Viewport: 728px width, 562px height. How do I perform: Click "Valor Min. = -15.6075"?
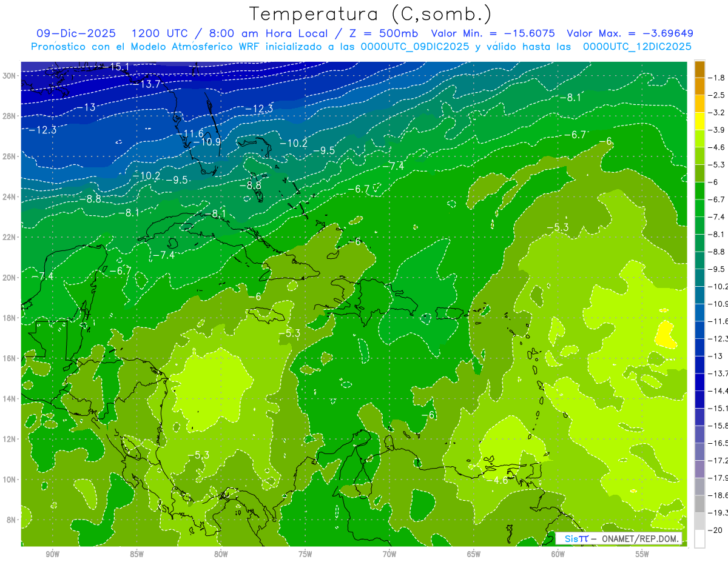pos(493,33)
